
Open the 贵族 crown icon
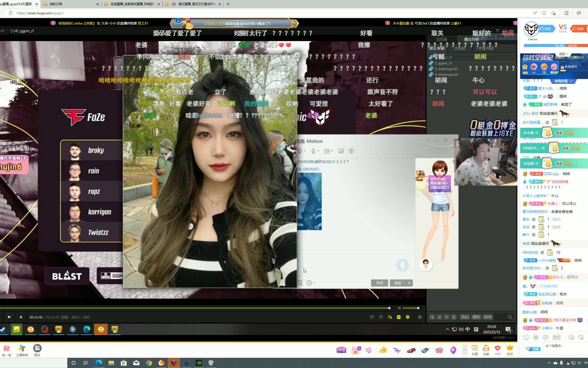click(510, 350)
